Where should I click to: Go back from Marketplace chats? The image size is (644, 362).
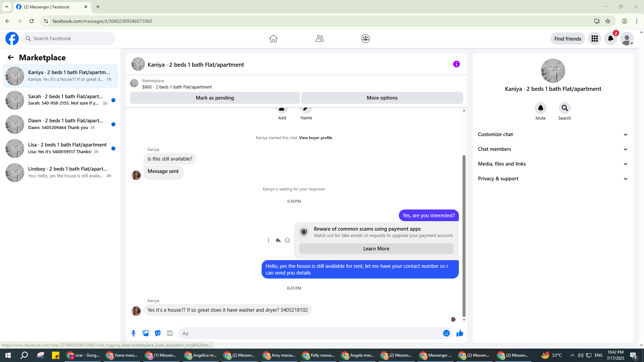11,57
